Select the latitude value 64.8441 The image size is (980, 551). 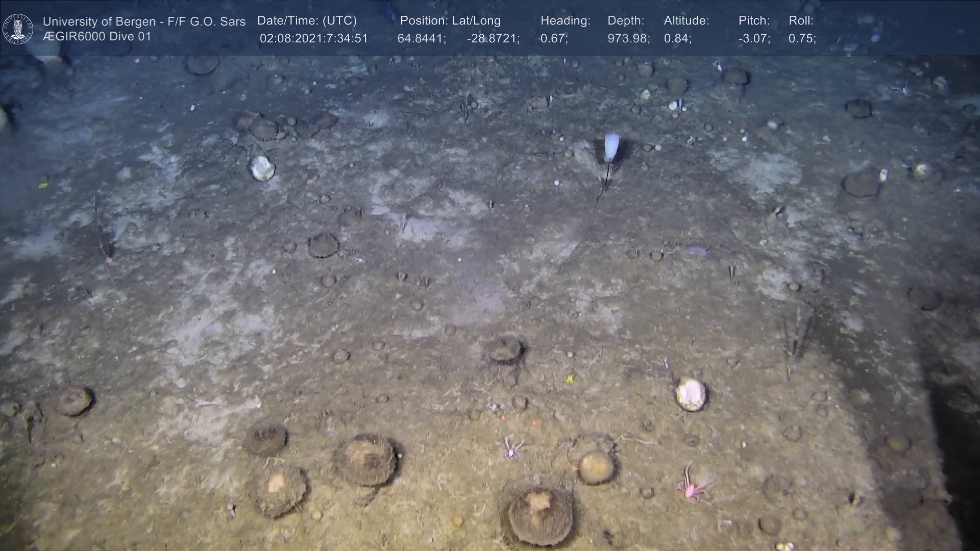click(421, 39)
